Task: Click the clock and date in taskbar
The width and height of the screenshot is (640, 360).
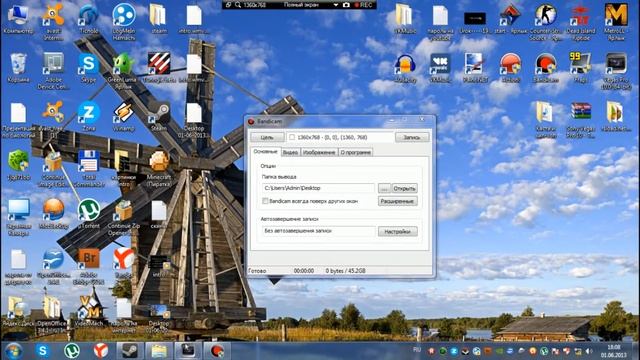Action: coord(613,351)
